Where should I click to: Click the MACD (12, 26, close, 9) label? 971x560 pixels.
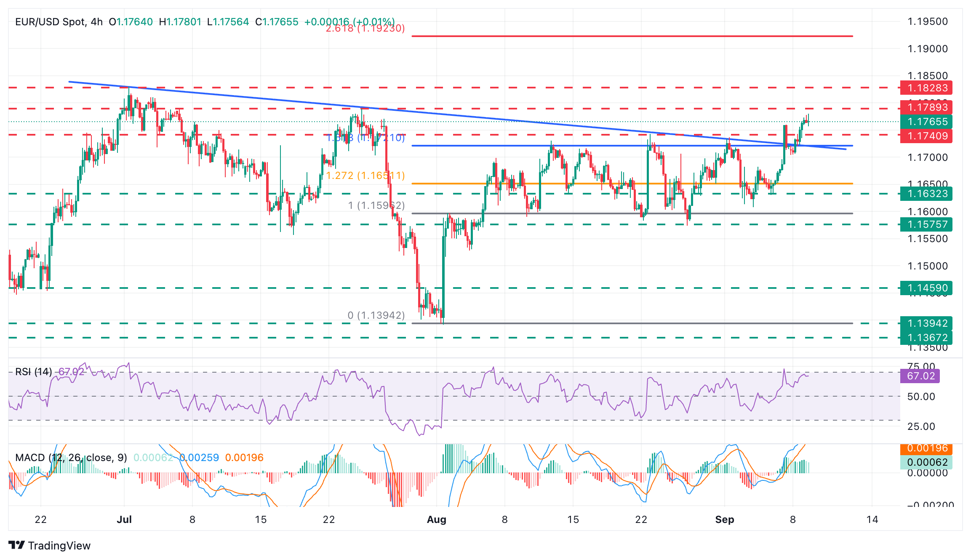pos(71,458)
